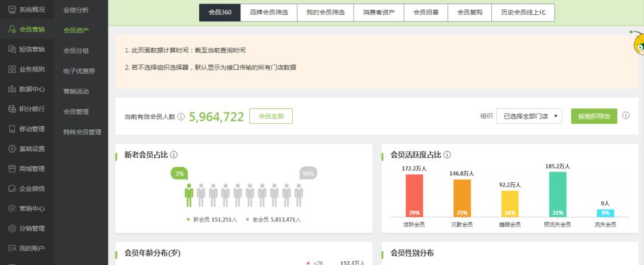Click the 业务规则 grid icon
Screen dimensions: 644x265
click(13, 69)
